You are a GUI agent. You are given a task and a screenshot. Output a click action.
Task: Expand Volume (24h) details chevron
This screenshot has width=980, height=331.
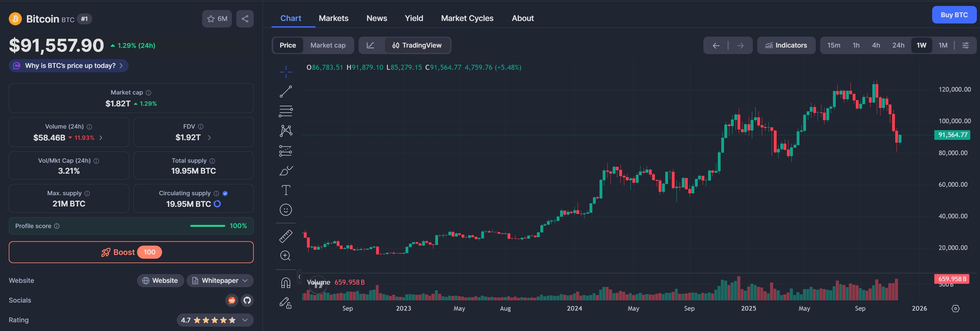[x=101, y=138]
